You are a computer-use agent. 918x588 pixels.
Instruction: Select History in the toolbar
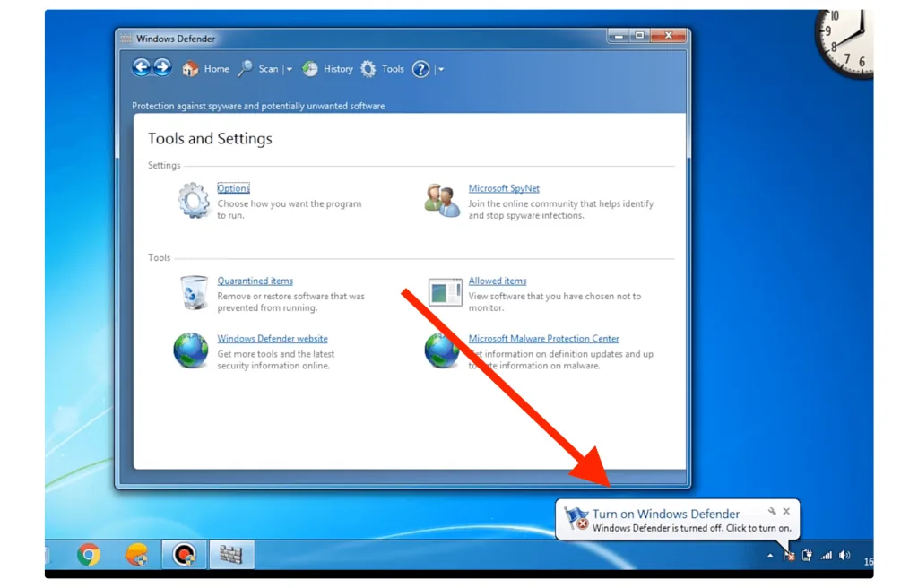(x=338, y=69)
